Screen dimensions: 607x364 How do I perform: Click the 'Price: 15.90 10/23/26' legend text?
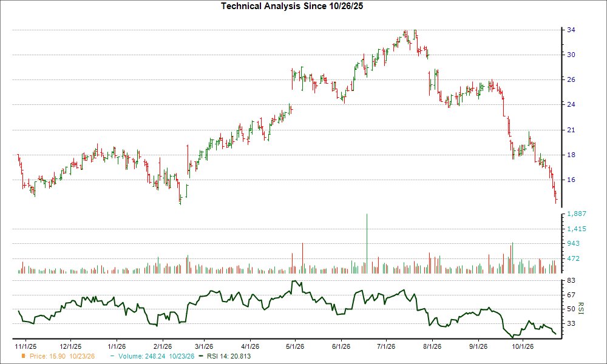[62, 356]
